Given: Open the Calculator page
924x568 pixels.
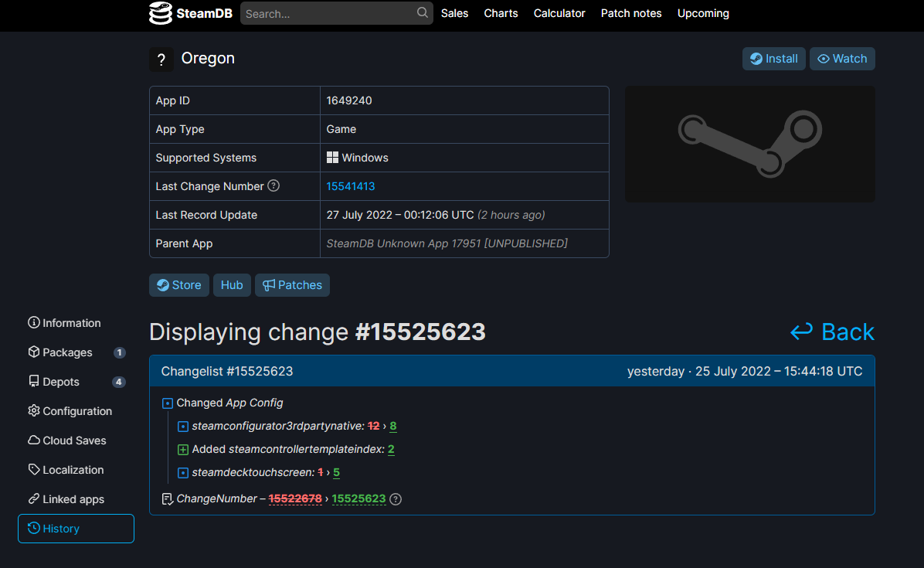Looking at the screenshot, I should pyautogui.click(x=559, y=13).
